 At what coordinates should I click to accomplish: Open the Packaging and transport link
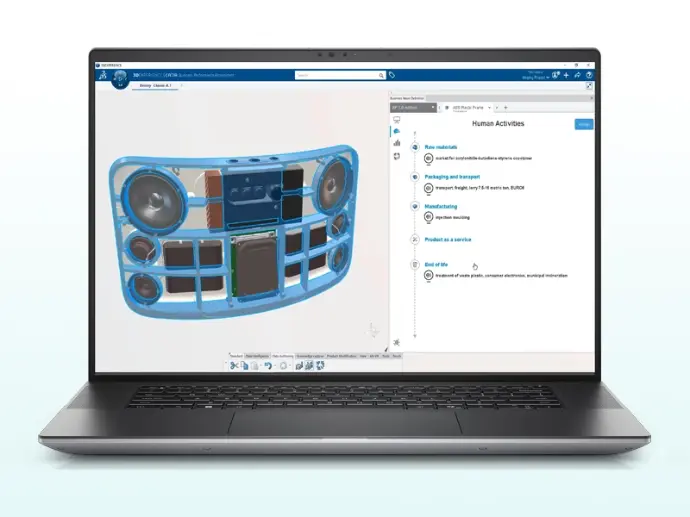[x=452, y=177]
